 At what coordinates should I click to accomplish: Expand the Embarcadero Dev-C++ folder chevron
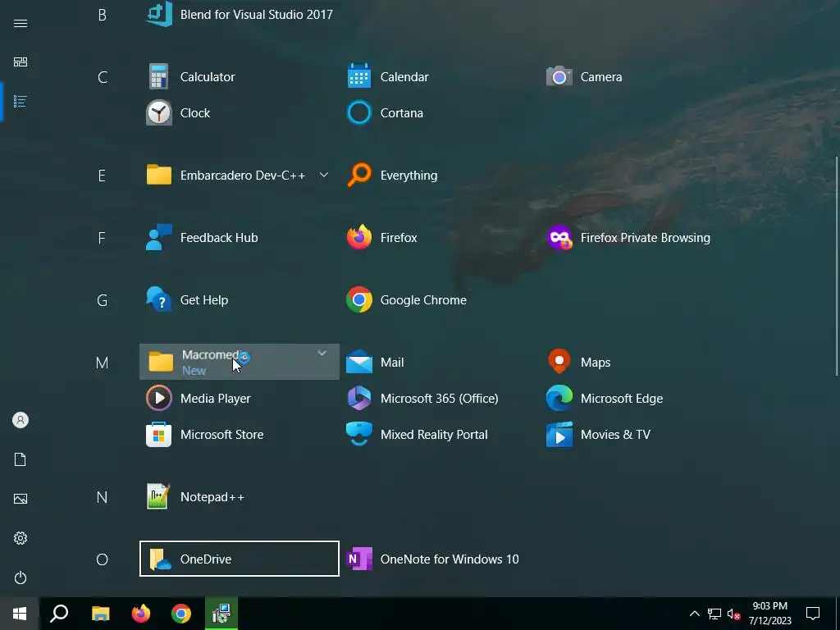[323, 175]
